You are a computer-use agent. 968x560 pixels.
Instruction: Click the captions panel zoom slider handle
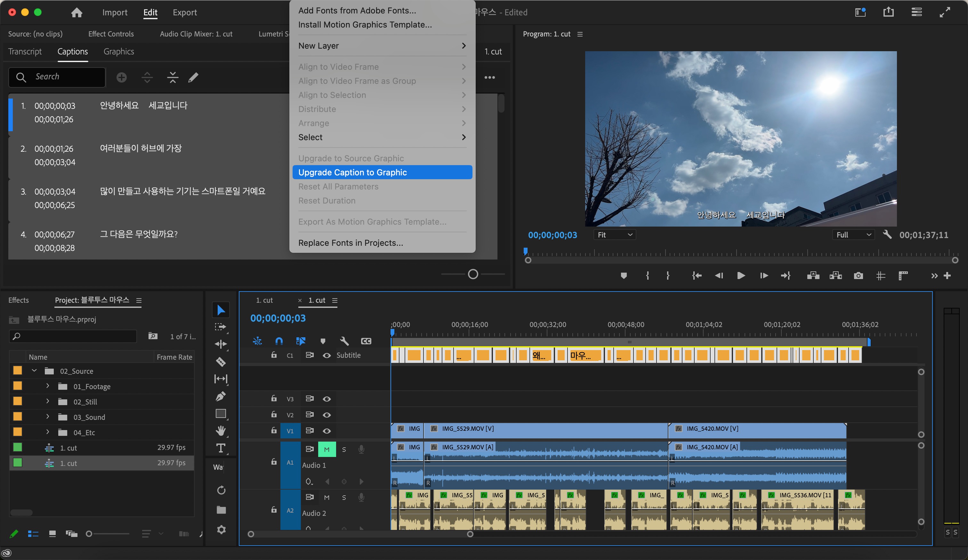click(473, 274)
